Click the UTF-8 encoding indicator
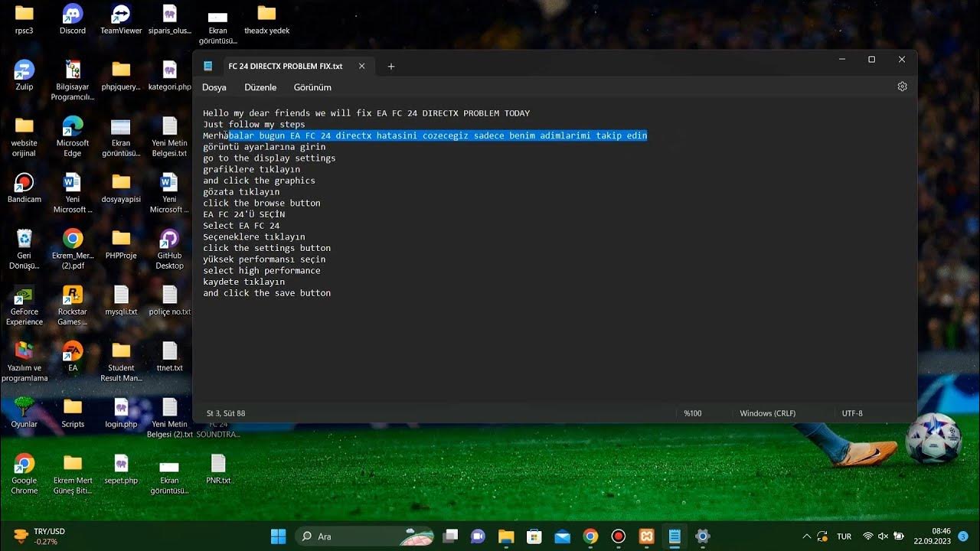Viewport: 980px width, 551px height. point(852,413)
